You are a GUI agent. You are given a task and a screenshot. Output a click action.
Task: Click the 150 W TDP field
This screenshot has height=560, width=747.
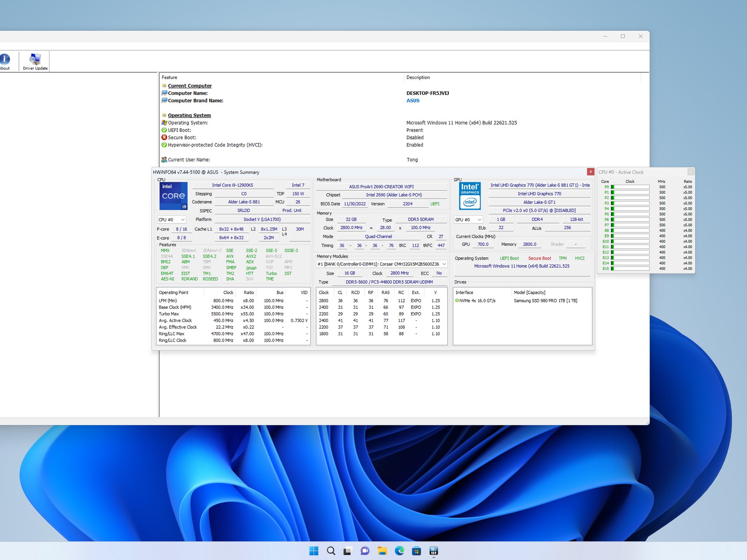(x=298, y=194)
